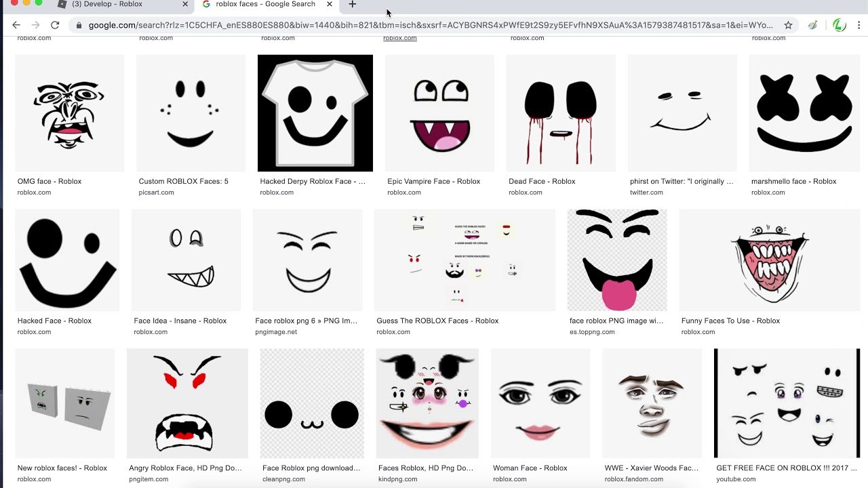Select the New roblox faces cube thumbnail
Screen dimensions: 868x488
(x=65, y=403)
